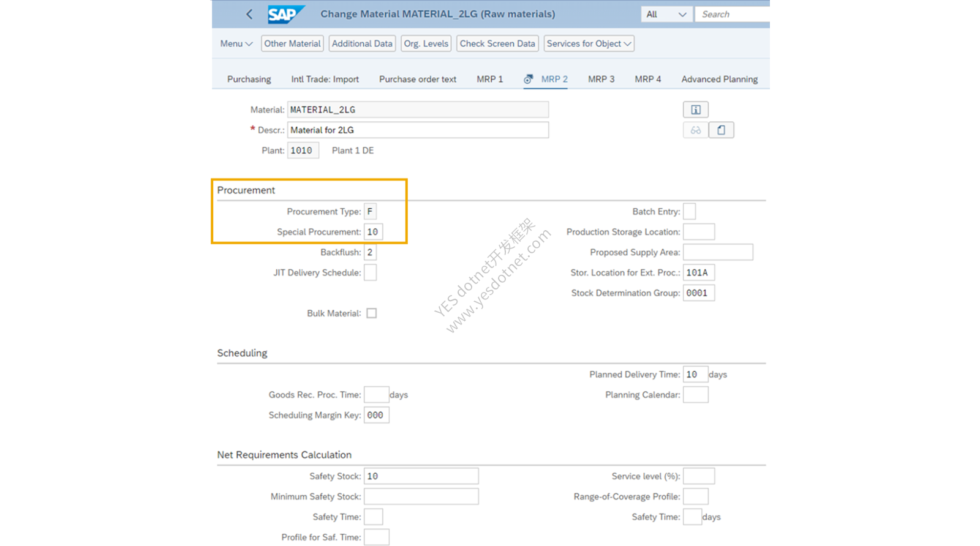
Task: Click the Minimum Safety Stock field
Action: pyautogui.click(x=421, y=496)
